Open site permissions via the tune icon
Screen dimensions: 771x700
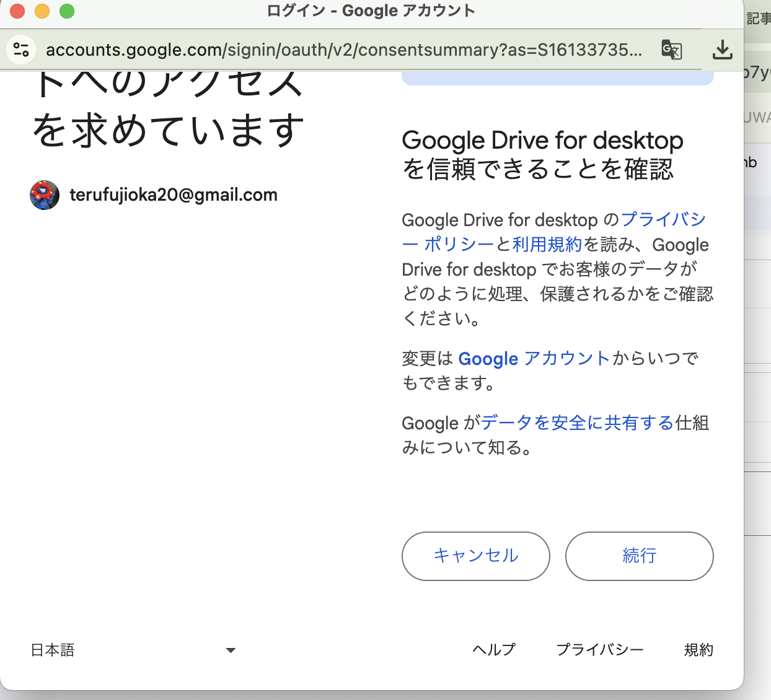[x=21, y=50]
